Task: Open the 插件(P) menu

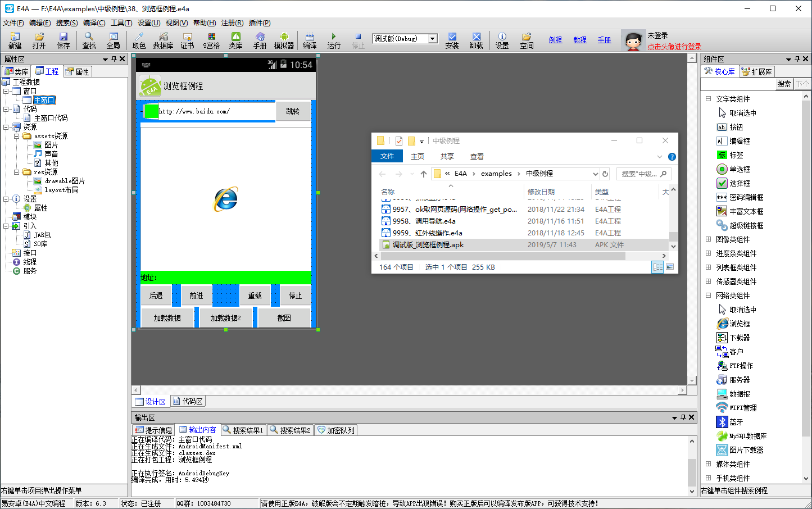Action: (x=260, y=23)
